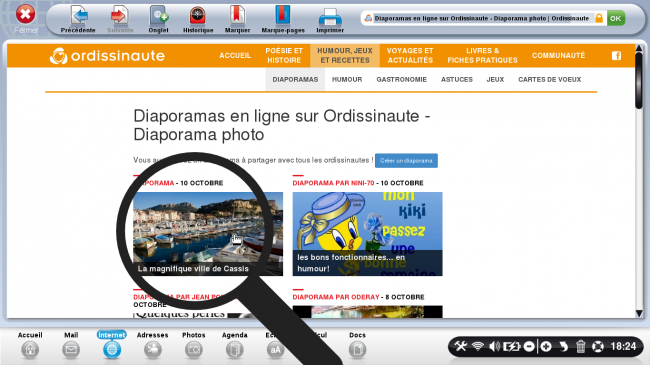
Task: Open the Marque-pages bookmarks list
Action: coord(283,19)
